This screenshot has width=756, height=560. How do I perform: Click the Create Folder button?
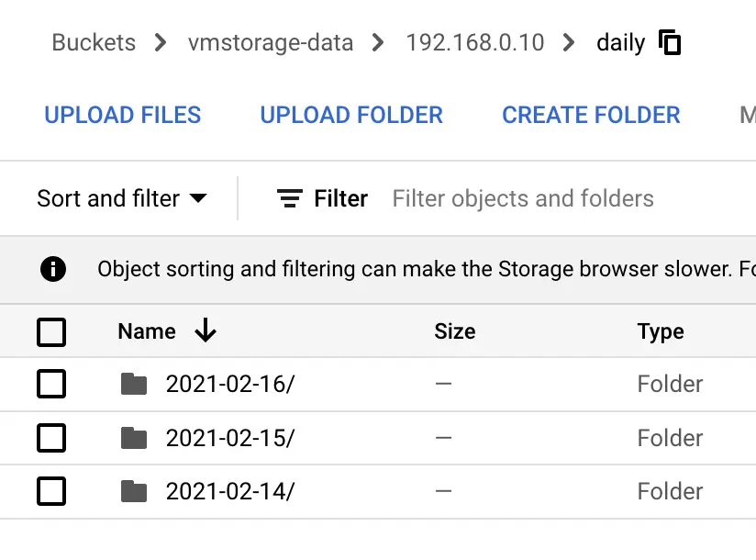tap(591, 115)
